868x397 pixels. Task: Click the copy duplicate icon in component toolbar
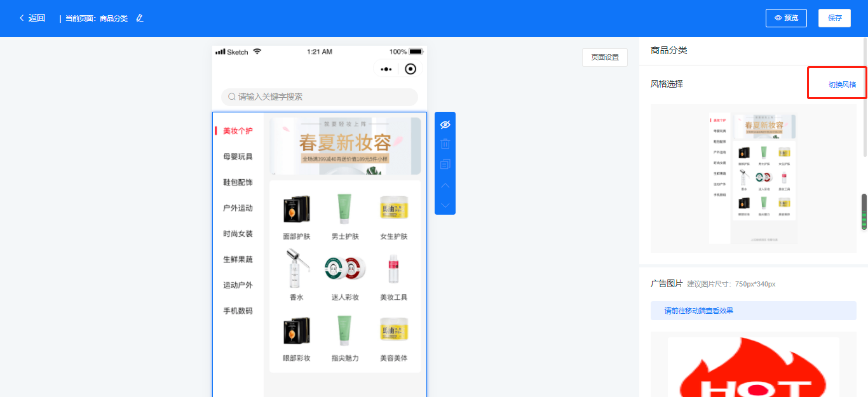(x=445, y=165)
